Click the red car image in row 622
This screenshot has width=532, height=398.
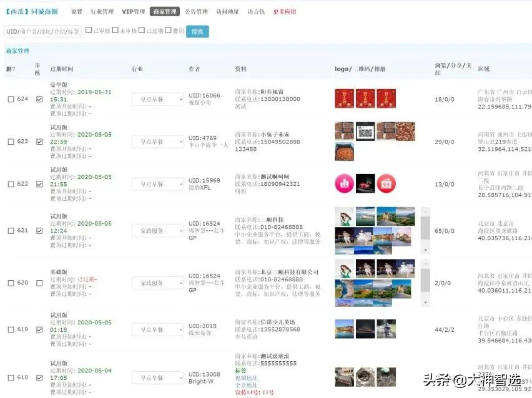(365, 183)
